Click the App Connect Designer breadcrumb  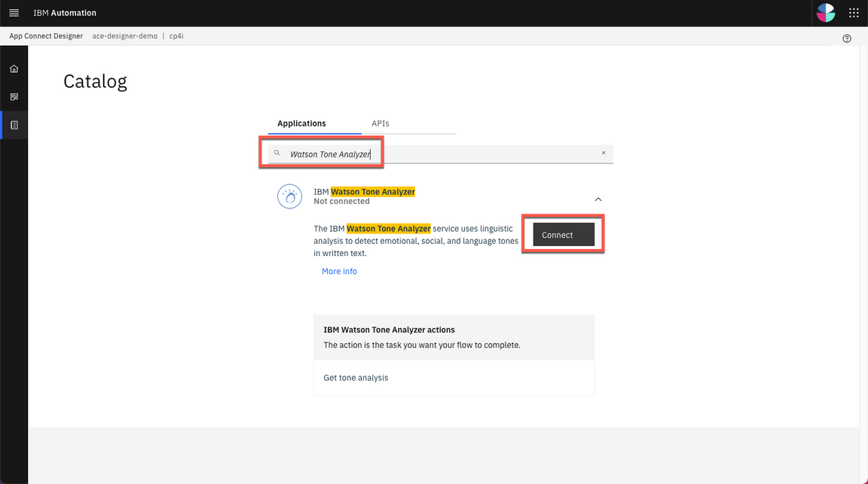(x=46, y=36)
